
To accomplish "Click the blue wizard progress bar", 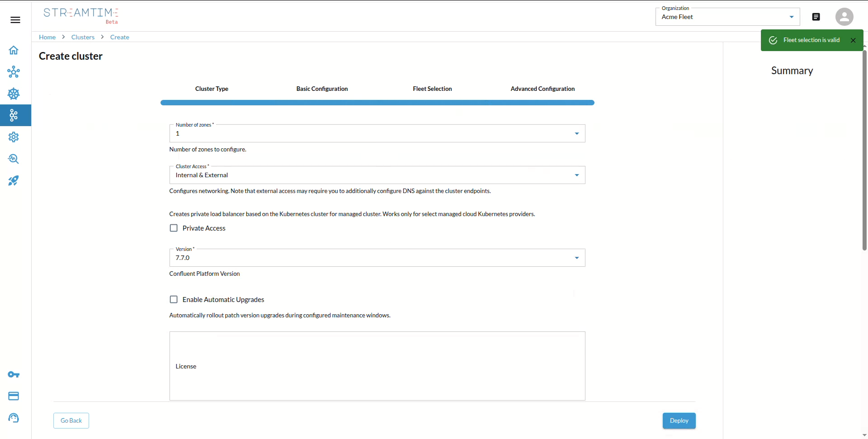I will pyautogui.click(x=377, y=103).
